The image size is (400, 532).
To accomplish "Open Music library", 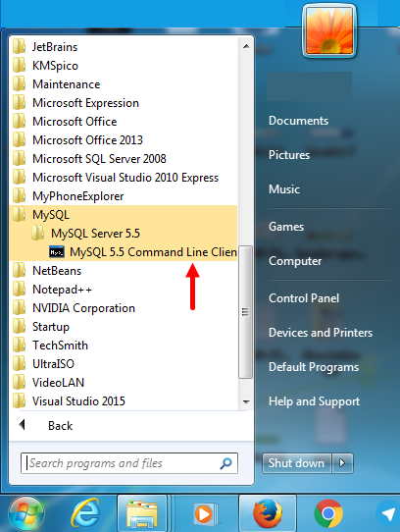I will point(284,189).
